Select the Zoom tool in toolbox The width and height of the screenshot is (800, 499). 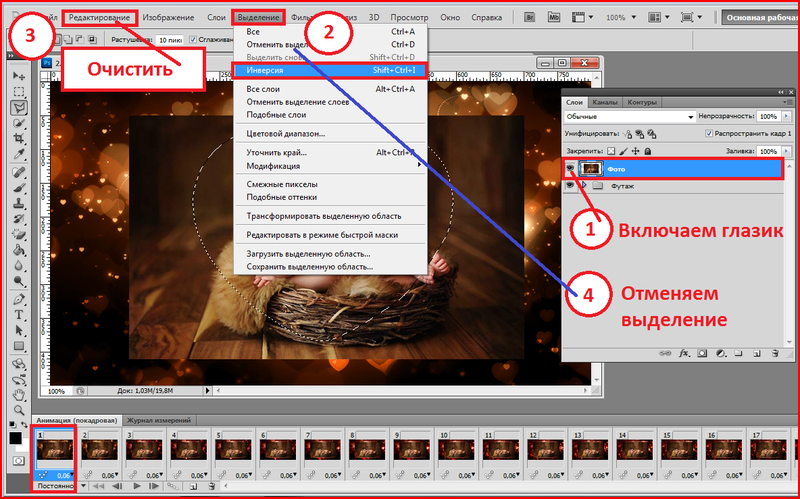point(19,410)
